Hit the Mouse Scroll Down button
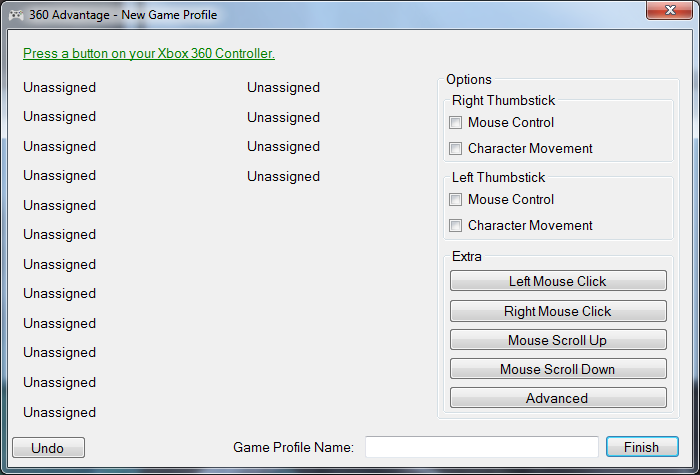This screenshot has width=700, height=475. click(x=558, y=369)
